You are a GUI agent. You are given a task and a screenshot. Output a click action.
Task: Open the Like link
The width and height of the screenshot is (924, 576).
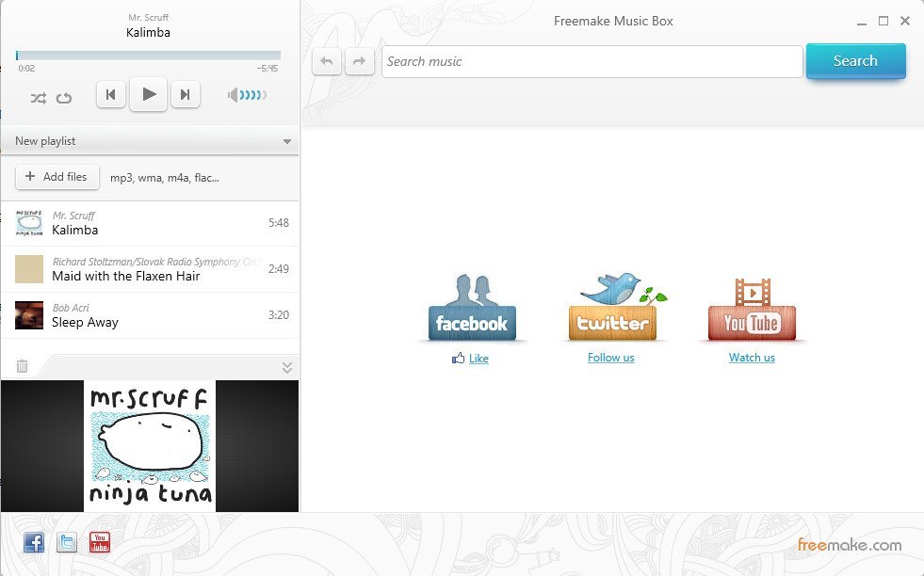[478, 358]
